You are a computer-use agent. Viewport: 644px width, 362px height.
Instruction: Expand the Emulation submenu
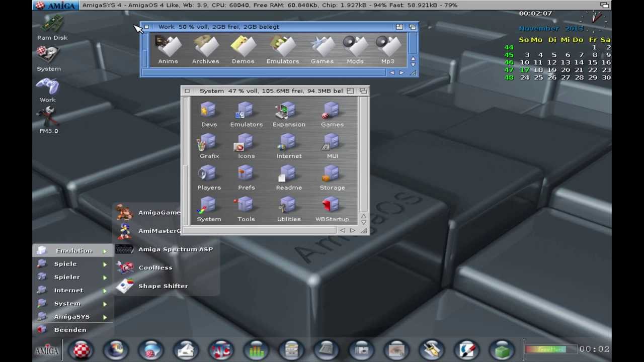[74, 250]
